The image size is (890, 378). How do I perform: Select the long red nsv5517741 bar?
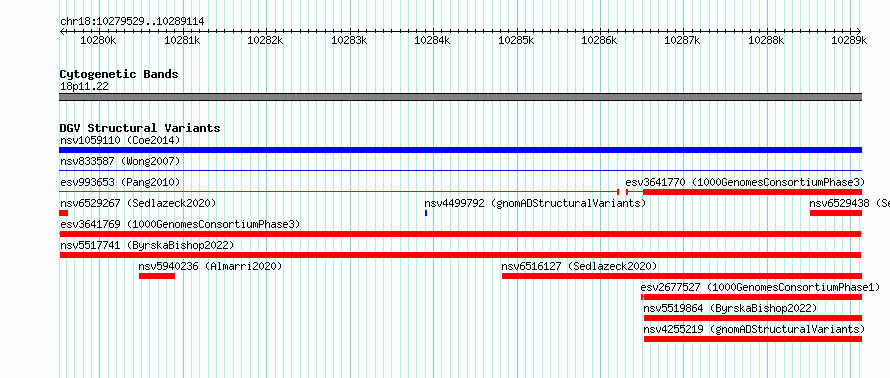click(460, 255)
